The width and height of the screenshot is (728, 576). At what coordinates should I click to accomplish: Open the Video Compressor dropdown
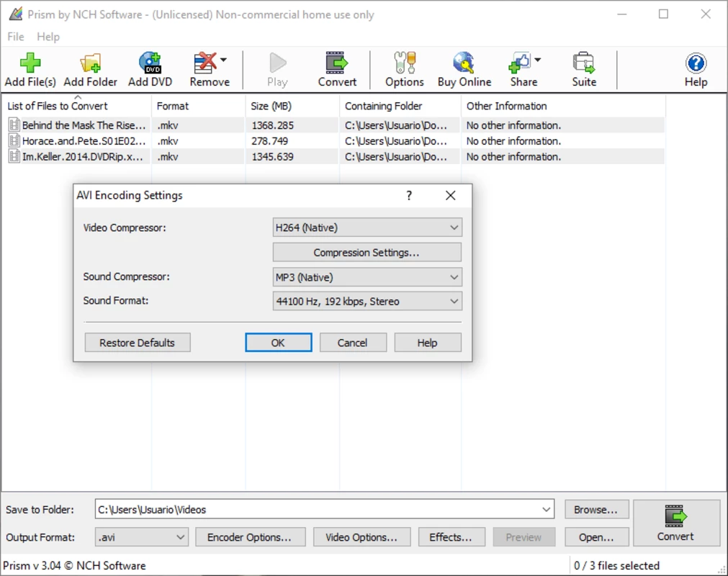click(367, 228)
